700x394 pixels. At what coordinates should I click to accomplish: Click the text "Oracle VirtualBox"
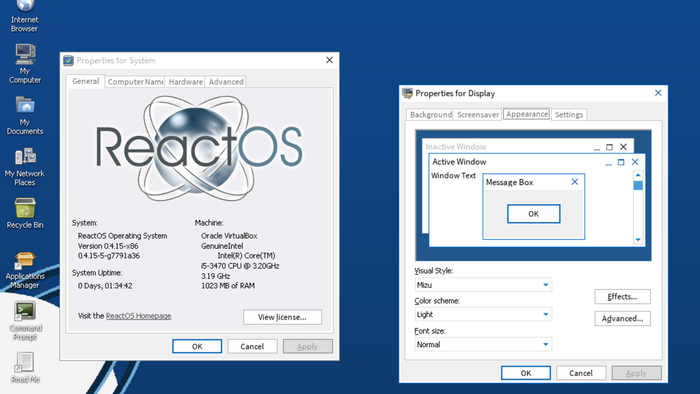[229, 236]
